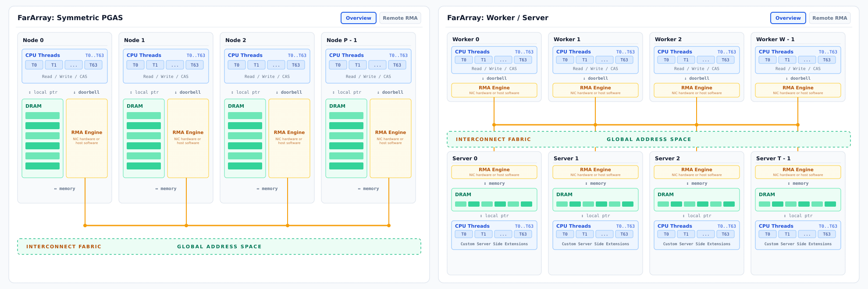This screenshot has height=289, width=868.
Task: Click 'Custom Server Side Extensions' in Server T - 1
Action: (x=798, y=244)
